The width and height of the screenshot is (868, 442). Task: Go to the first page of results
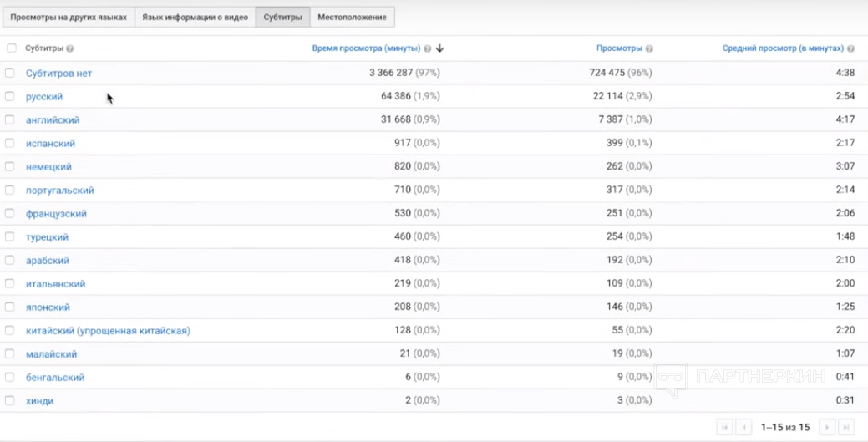[x=724, y=427]
